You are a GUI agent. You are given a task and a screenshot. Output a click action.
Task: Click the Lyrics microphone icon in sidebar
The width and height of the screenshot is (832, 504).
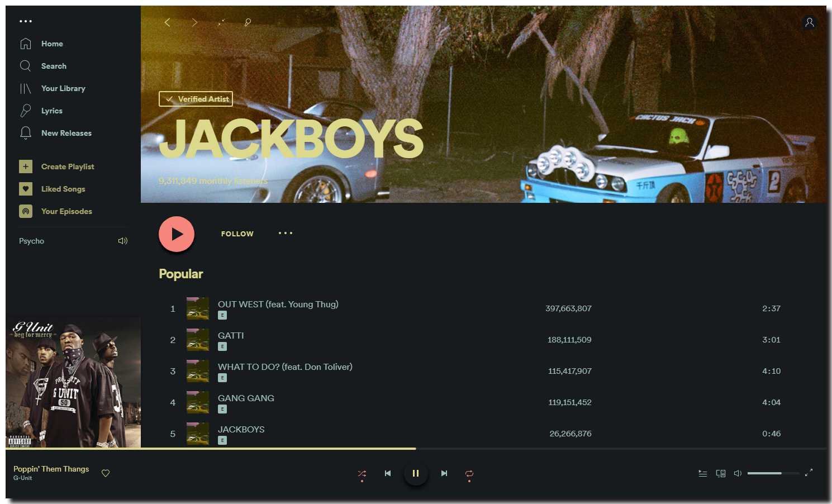(26, 111)
